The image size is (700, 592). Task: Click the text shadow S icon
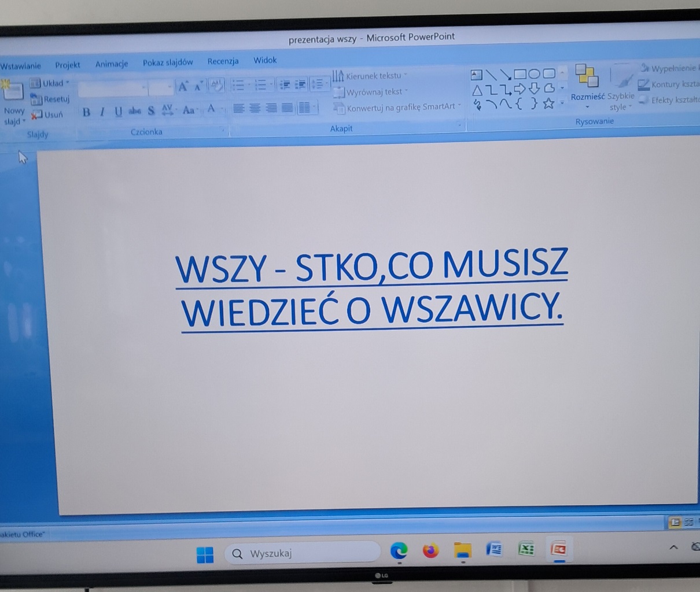pos(151,111)
